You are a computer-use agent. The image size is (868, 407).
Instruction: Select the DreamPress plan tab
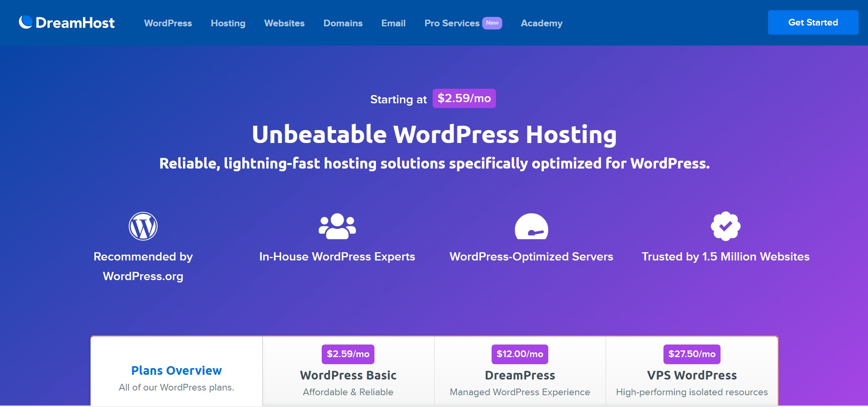(520, 371)
